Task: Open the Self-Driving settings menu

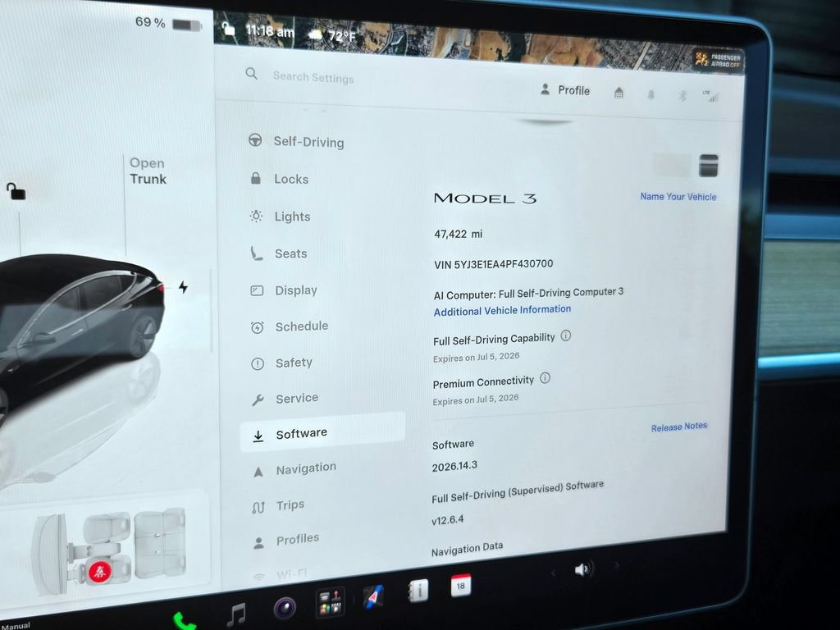Action: [296, 141]
